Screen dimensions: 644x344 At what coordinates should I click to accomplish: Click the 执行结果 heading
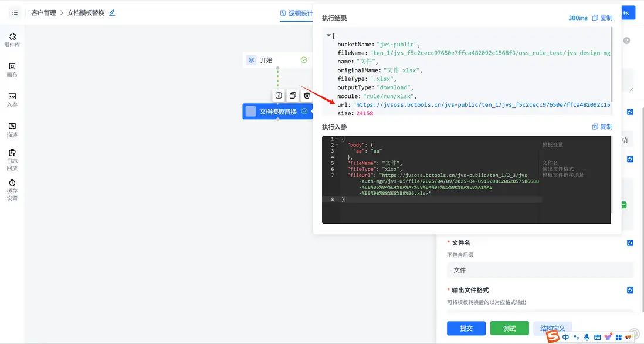334,18
